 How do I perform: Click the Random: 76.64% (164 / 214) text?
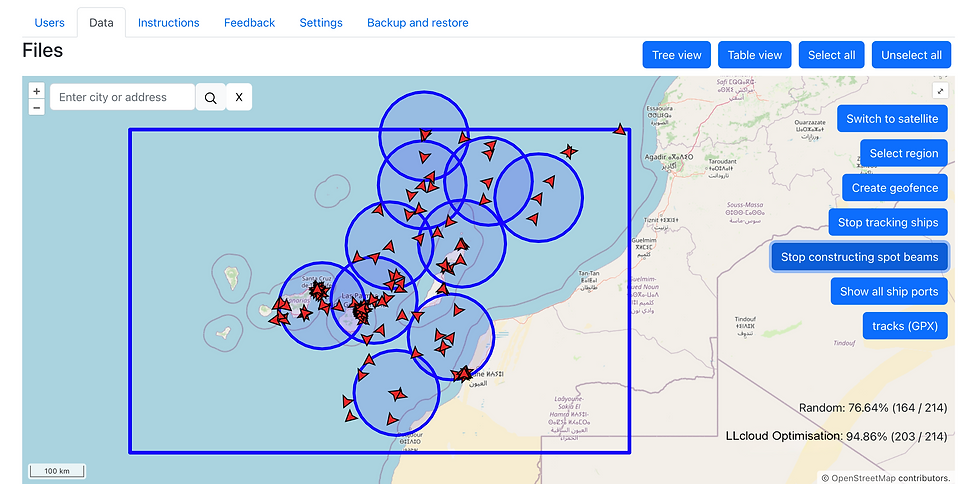pyautogui.click(x=872, y=408)
